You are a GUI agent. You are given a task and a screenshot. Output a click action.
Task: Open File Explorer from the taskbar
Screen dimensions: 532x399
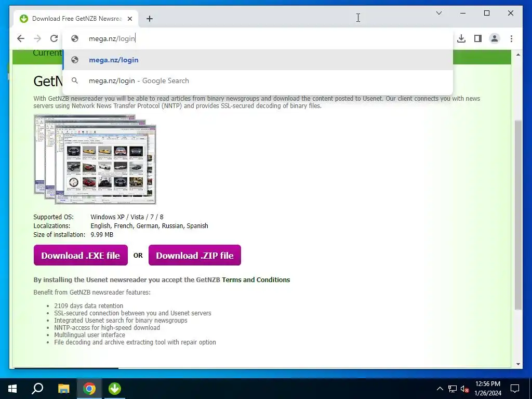coord(63,389)
